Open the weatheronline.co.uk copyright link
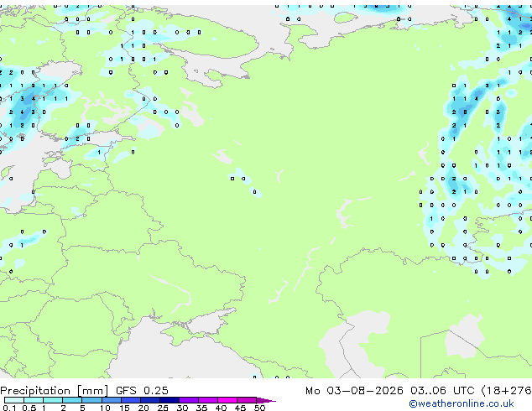This screenshot has height=411, width=532. [462, 403]
